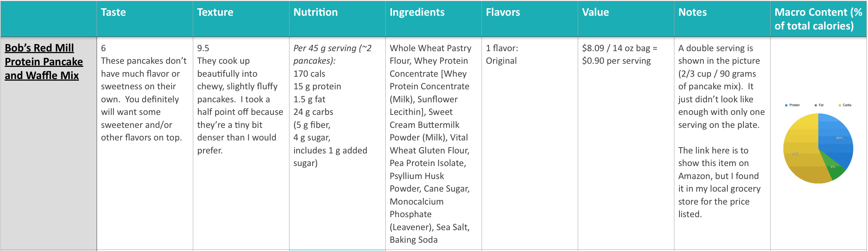Image resolution: width=868 pixels, height=251 pixels.
Task: Click the Flavors column header
Action: click(503, 12)
